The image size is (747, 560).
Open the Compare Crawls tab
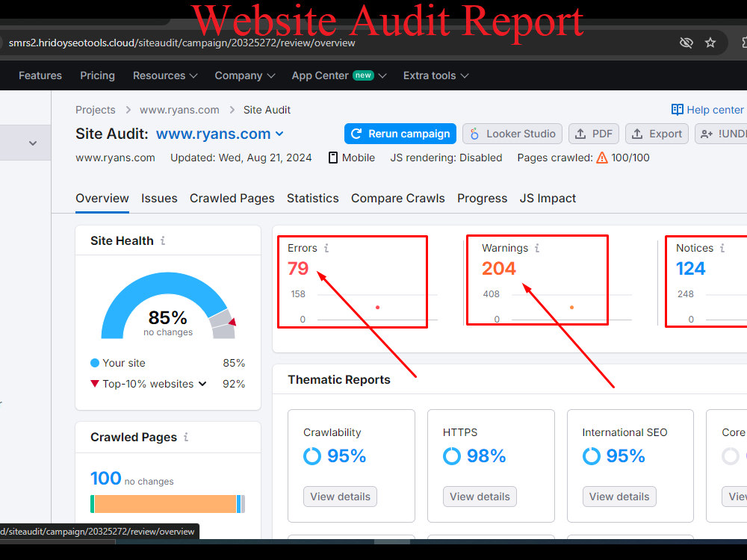pyautogui.click(x=398, y=198)
